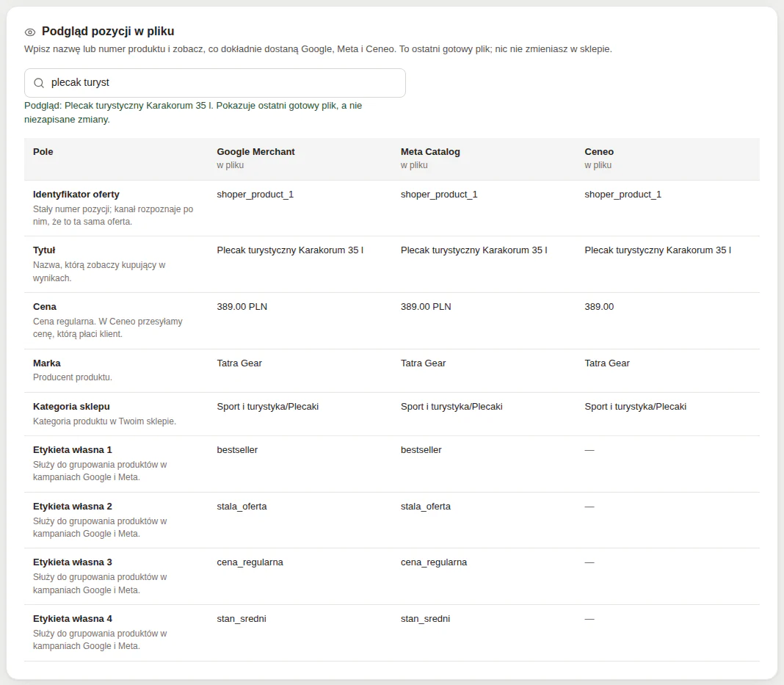
Task: Click Google Merchant 'bestseller' label value
Action: tap(237, 449)
